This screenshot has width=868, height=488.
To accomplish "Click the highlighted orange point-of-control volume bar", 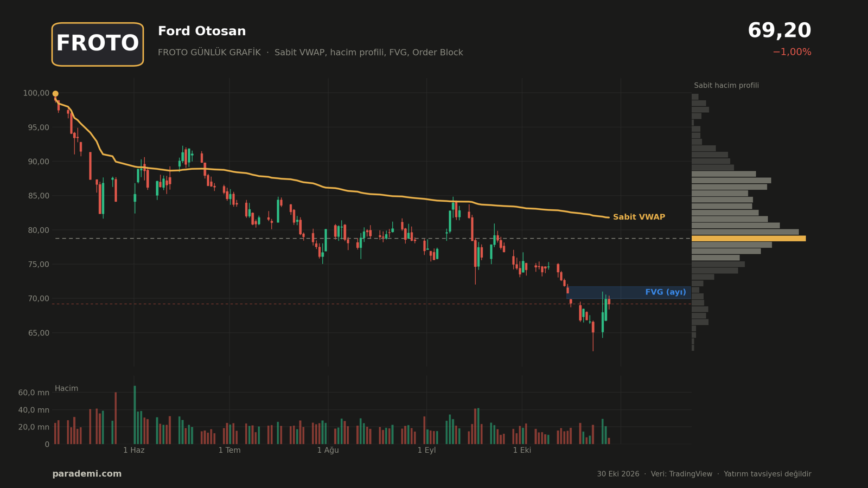I will pyautogui.click(x=749, y=239).
